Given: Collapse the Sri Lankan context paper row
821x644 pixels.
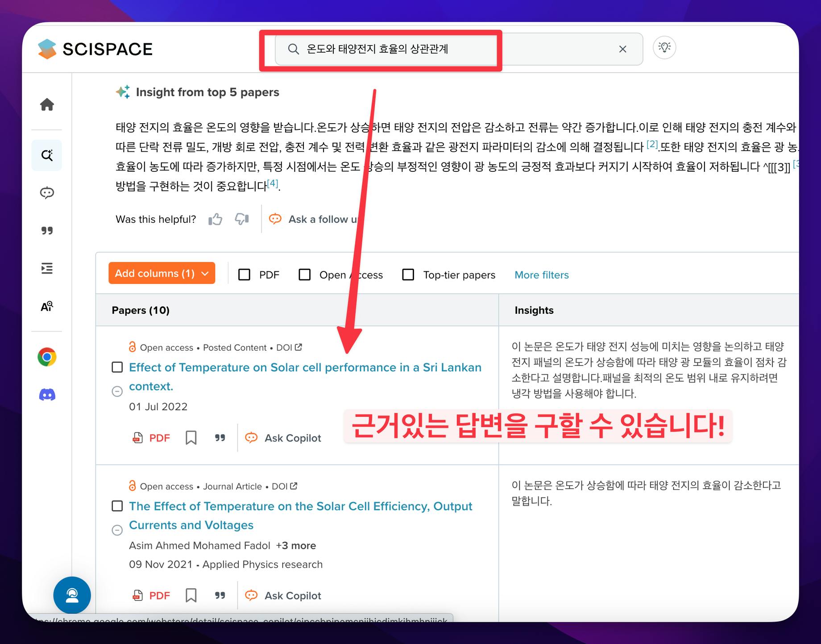Looking at the screenshot, I should [117, 391].
